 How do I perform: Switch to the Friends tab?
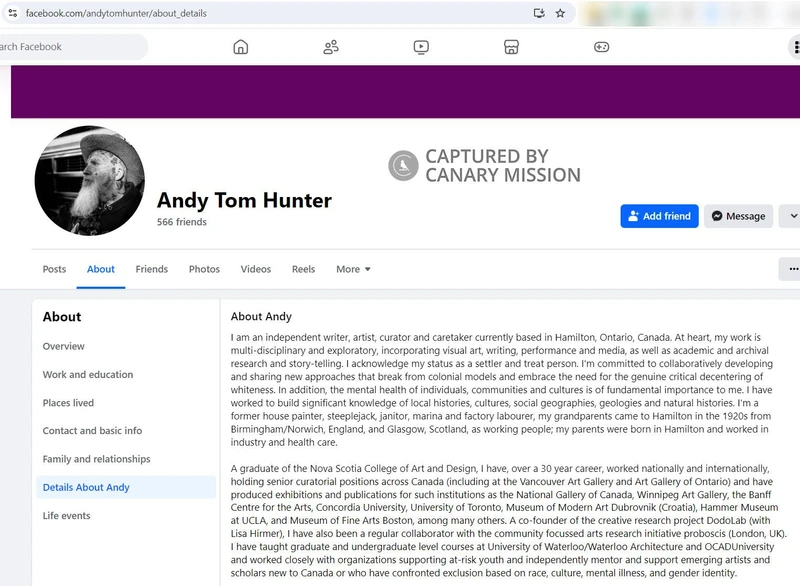coord(152,269)
